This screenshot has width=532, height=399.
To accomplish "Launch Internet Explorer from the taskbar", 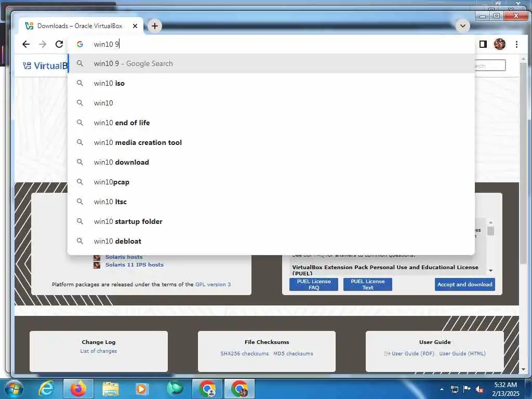I will click(46, 389).
